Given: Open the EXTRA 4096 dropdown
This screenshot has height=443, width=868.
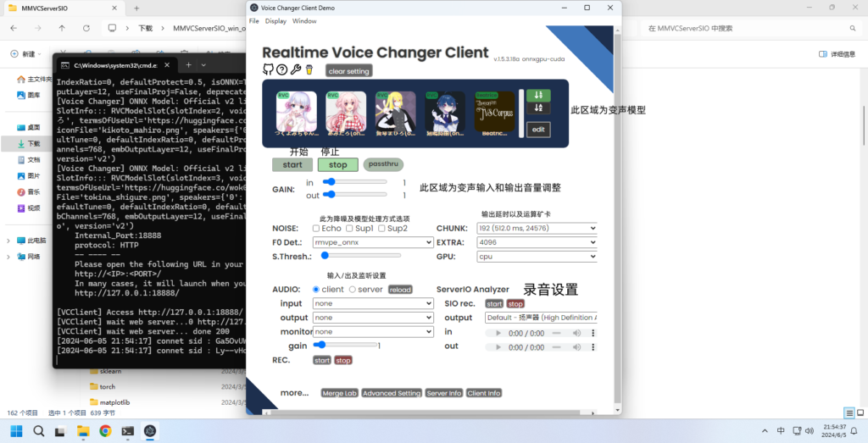Looking at the screenshot, I should pos(537,242).
